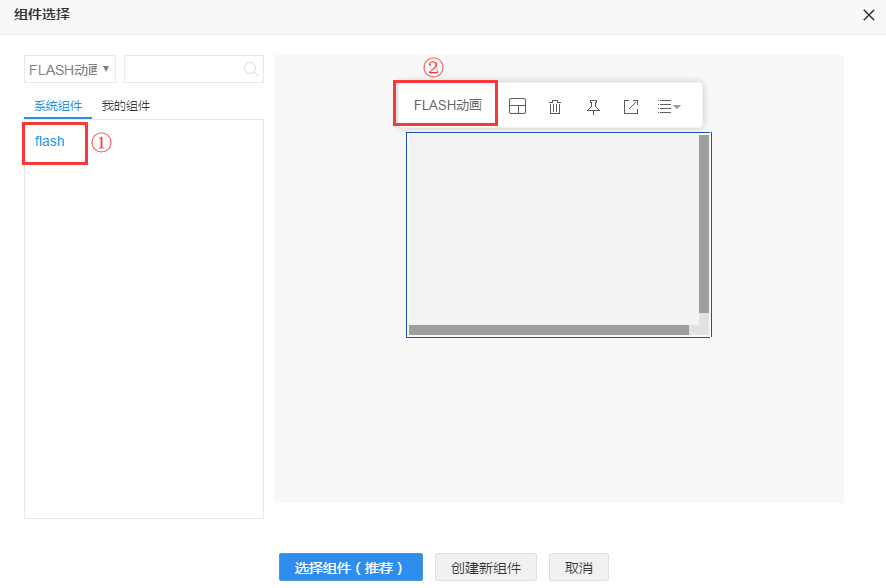Click the FLASH动画 label in the toolbar
This screenshot has height=588, width=886.
click(447, 105)
